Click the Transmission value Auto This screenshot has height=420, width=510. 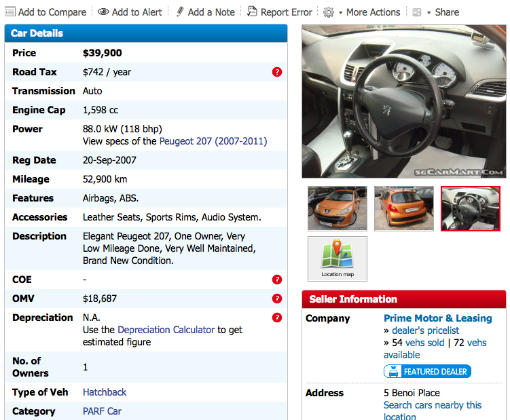92,91
